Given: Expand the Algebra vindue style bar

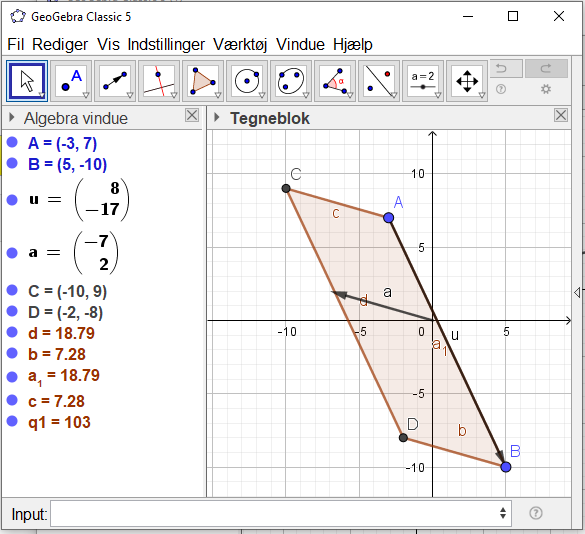Looking at the screenshot, I should pyautogui.click(x=12, y=118).
